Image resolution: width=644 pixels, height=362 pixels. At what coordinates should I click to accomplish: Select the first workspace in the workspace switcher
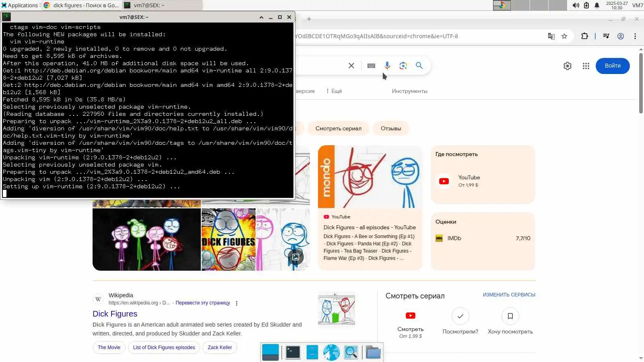[502, 5]
